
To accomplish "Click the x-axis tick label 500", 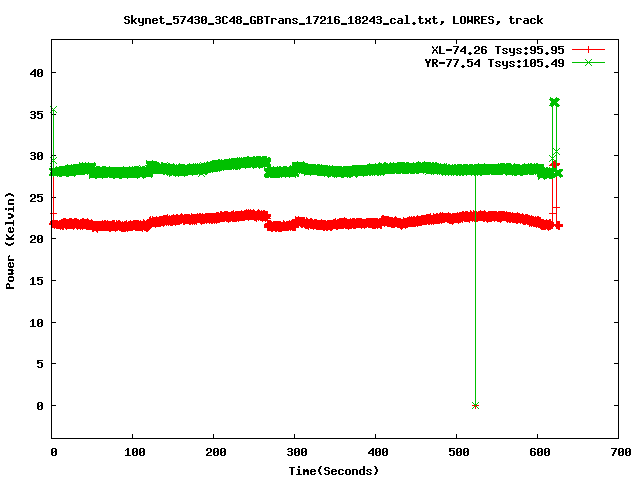I will 459,452.
